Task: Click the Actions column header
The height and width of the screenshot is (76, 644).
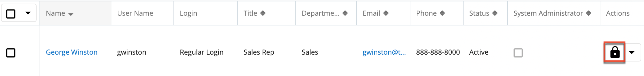Action: point(617,13)
